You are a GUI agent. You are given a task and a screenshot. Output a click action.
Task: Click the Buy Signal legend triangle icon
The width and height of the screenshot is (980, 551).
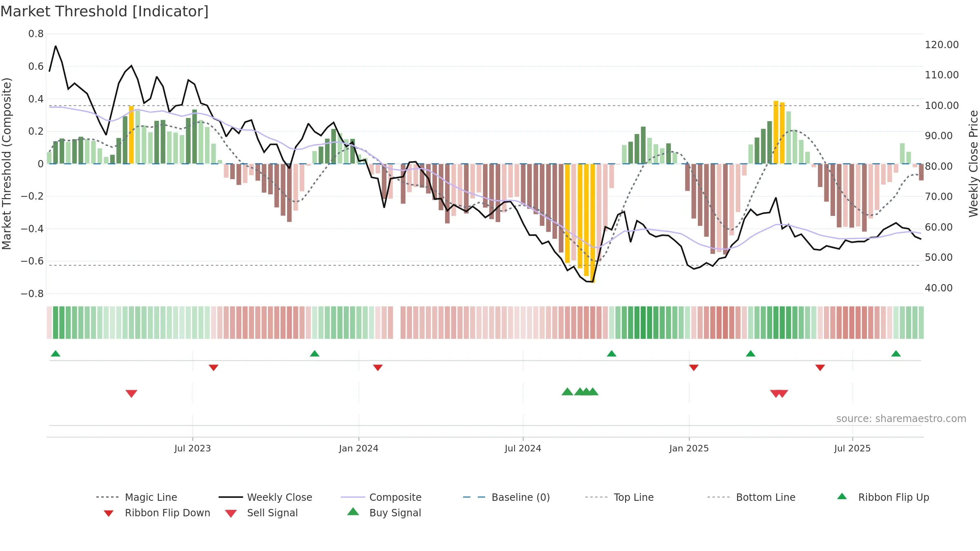[x=353, y=511]
